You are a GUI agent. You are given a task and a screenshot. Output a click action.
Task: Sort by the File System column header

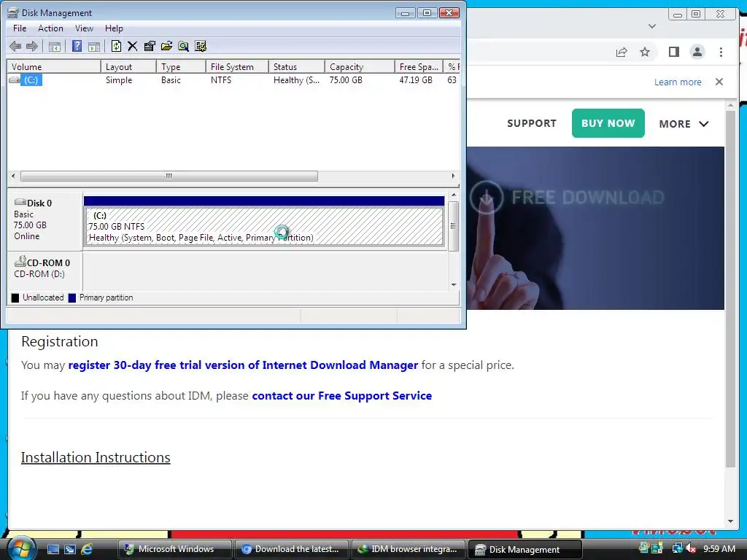point(237,66)
